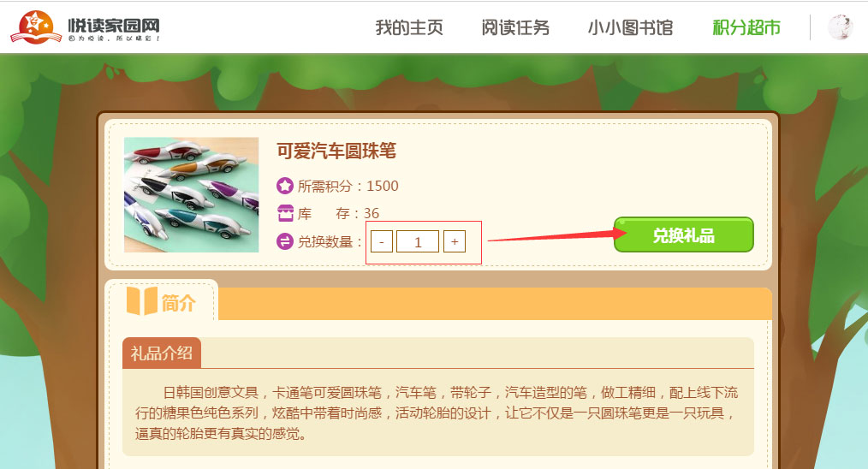The width and height of the screenshot is (868, 469).
Task: Open the user avatar in the header
Action: point(840,27)
